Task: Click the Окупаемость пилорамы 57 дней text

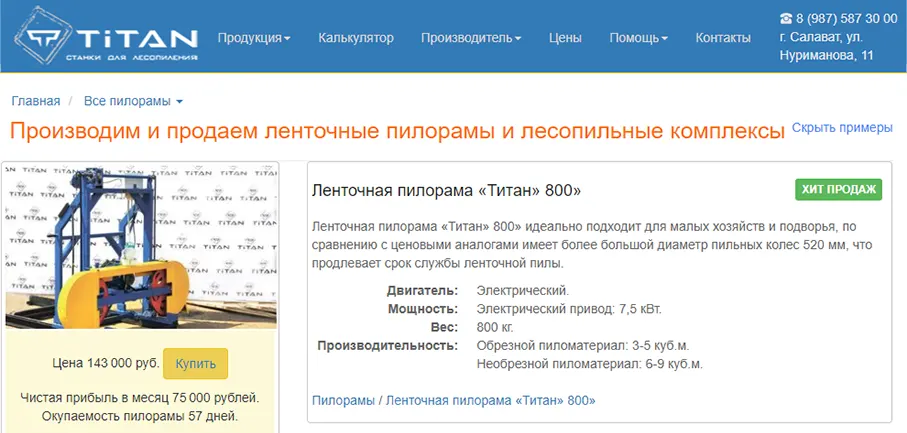Action: [140, 416]
